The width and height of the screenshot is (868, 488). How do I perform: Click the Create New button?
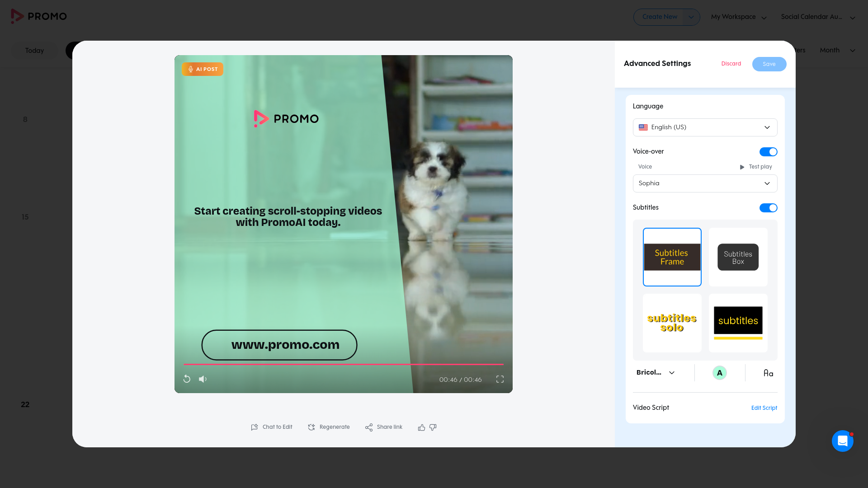pyautogui.click(x=660, y=17)
